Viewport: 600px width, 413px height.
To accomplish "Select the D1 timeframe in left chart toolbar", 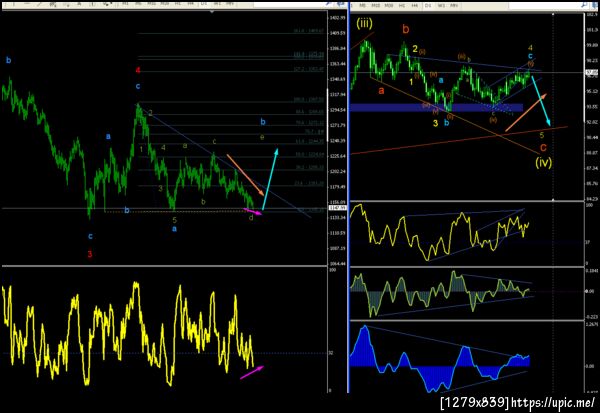I will (204, 3).
